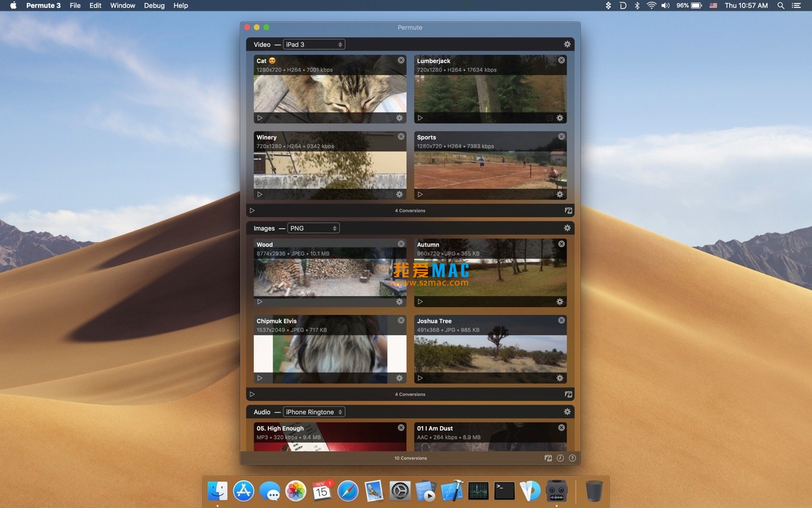Screen dimensions: 812x508
Task: Open the iPhone Ringtone audio preset dropdown
Action: click(x=314, y=412)
